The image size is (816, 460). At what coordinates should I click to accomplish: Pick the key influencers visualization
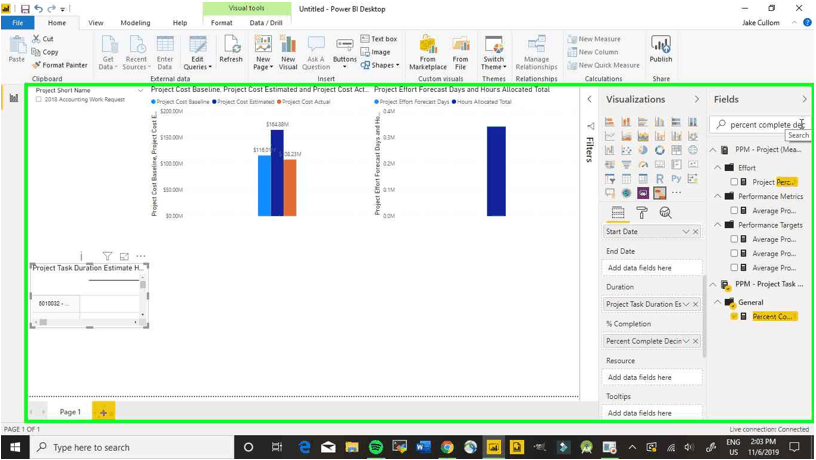tap(693, 179)
